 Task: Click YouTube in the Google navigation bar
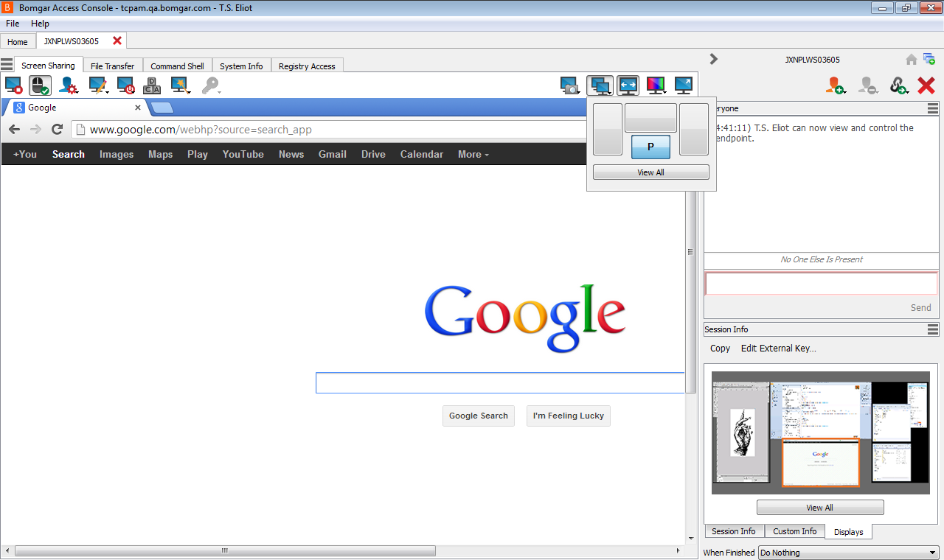(243, 154)
